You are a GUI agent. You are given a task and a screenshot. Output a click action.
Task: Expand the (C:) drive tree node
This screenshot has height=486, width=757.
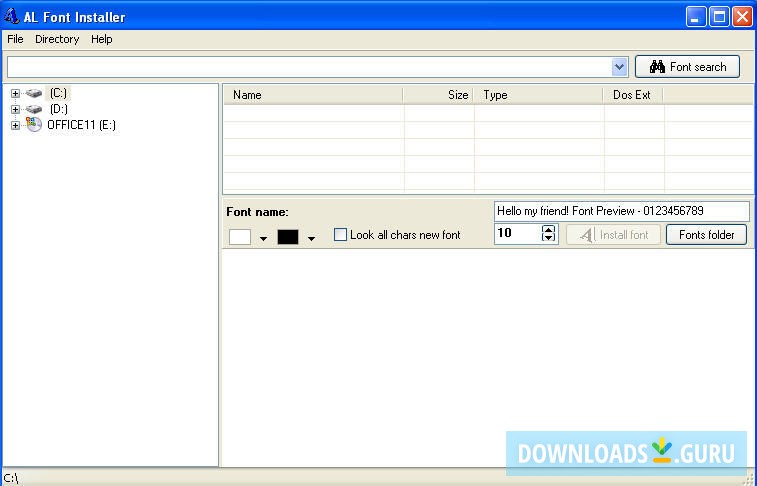[15, 94]
